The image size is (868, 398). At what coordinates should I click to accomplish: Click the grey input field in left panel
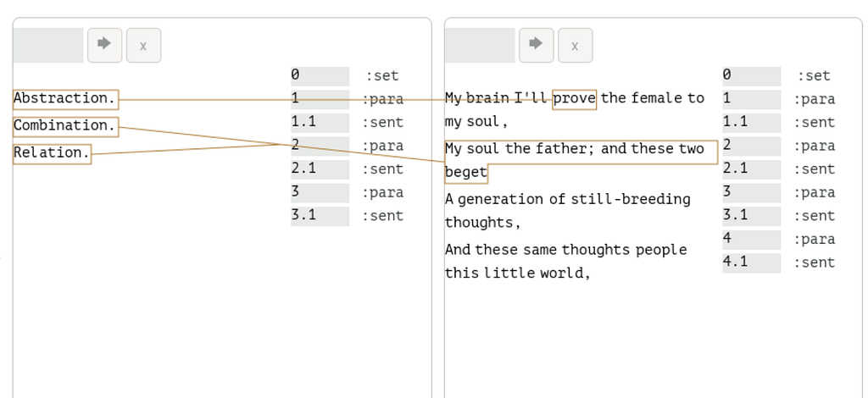(48, 46)
